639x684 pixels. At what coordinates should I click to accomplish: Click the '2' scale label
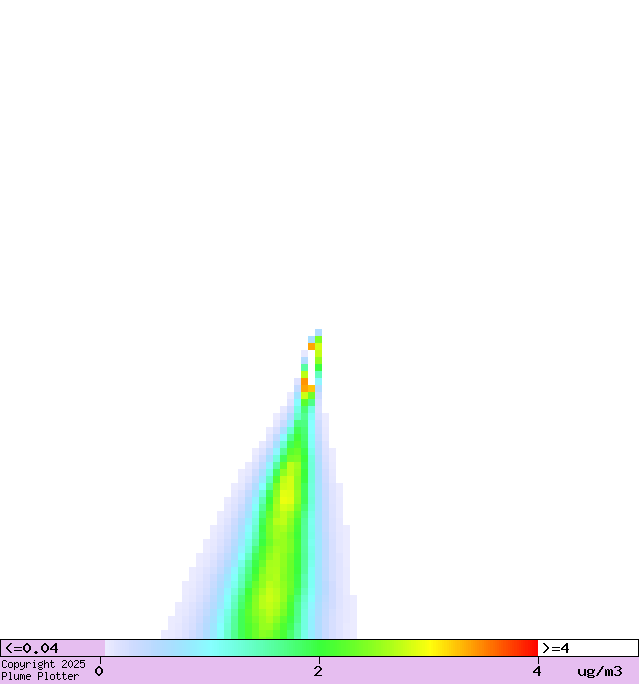click(318, 671)
